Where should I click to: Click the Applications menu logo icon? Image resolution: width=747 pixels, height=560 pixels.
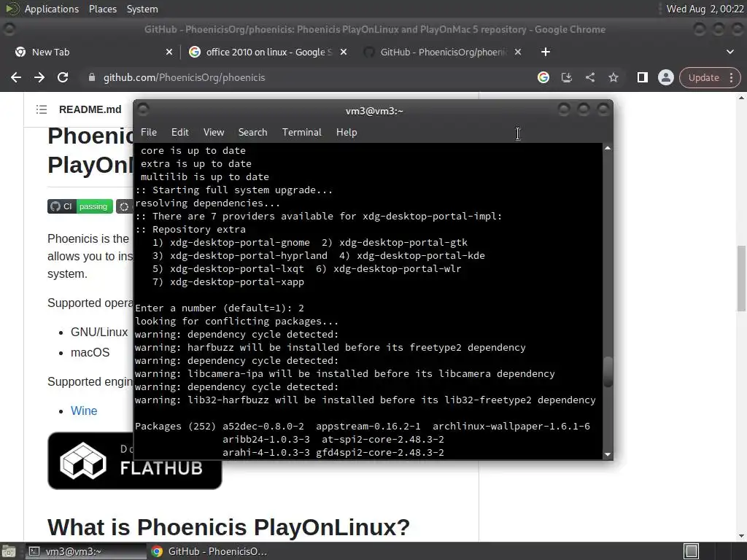(x=12, y=9)
